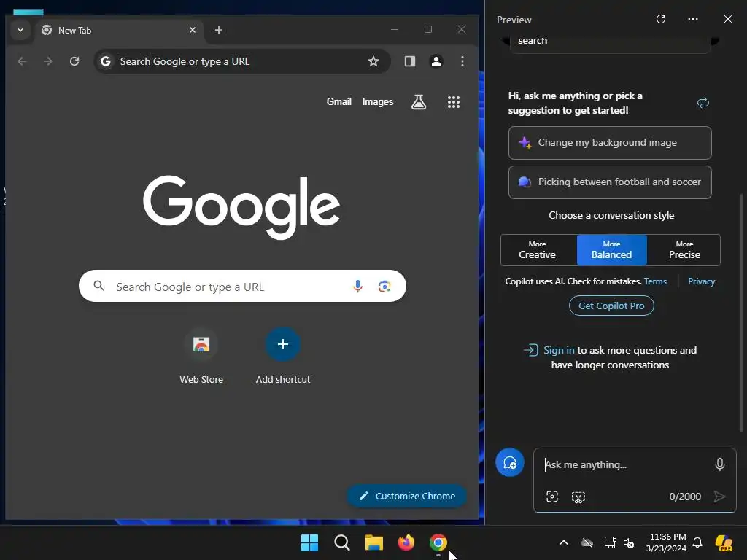Screen dimensions: 747x560
Task: Refresh the Copilot Preview pane
Action: 661,19
